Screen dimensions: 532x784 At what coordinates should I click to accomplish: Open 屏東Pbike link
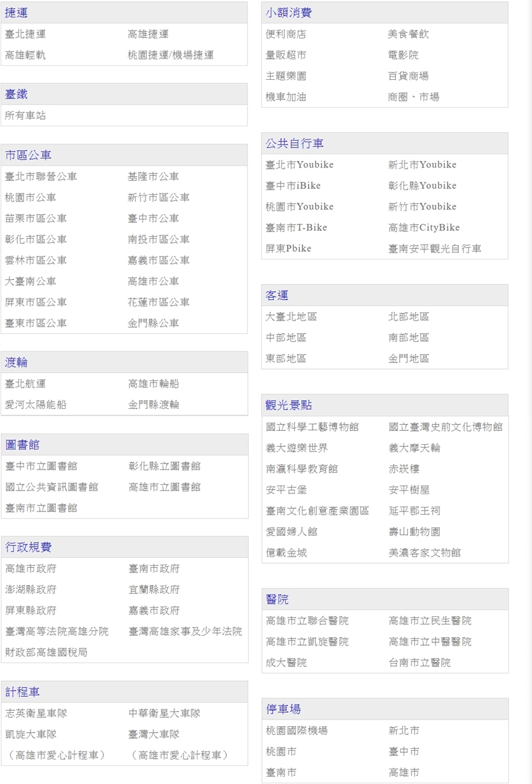click(289, 249)
